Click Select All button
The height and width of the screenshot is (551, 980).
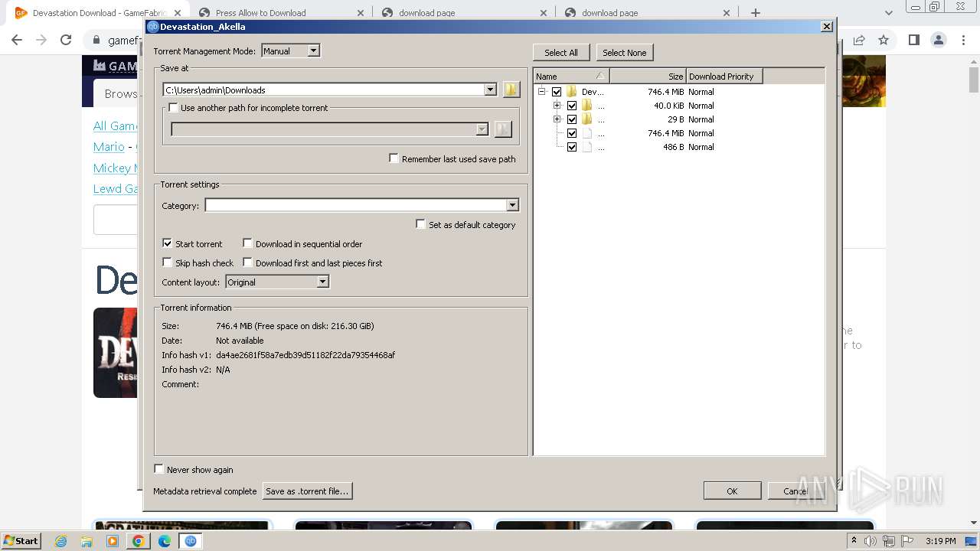click(561, 52)
